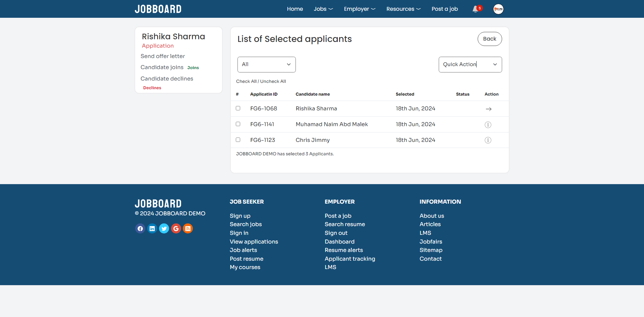Open the Twitter icon in footer
This screenshot has width=644, height=317.
(164, 228)
